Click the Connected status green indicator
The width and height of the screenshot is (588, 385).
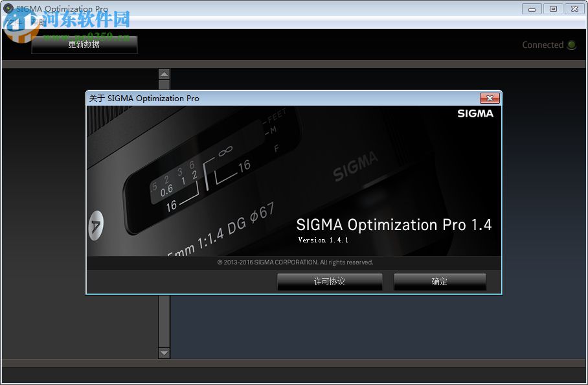pos(571,45)
